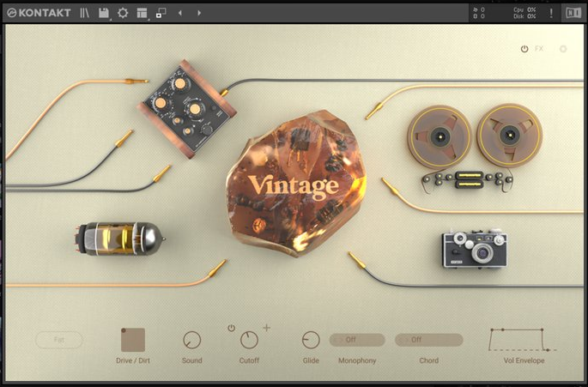Click the Sound knob
The height and width of the screenshot is (387, 588).
[192, 340]
